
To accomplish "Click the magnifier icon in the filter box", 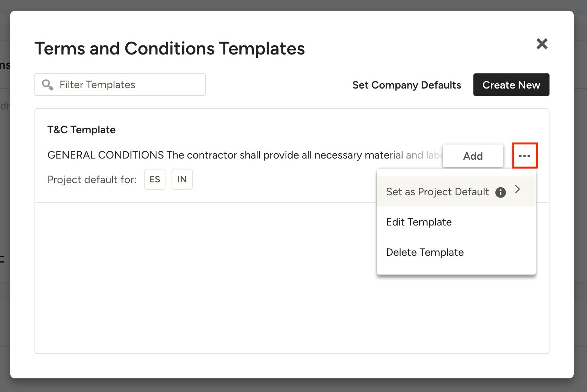I will coord(48,85).
